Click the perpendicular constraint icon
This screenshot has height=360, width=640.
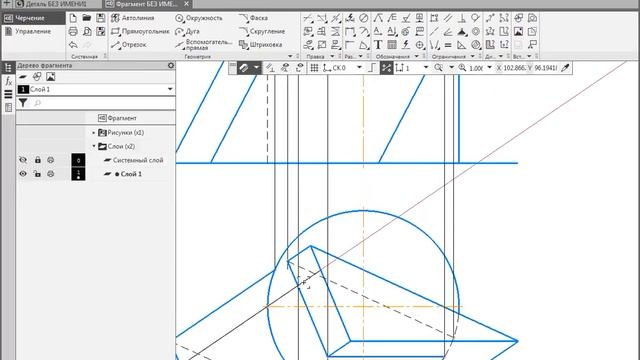point(462,18)
